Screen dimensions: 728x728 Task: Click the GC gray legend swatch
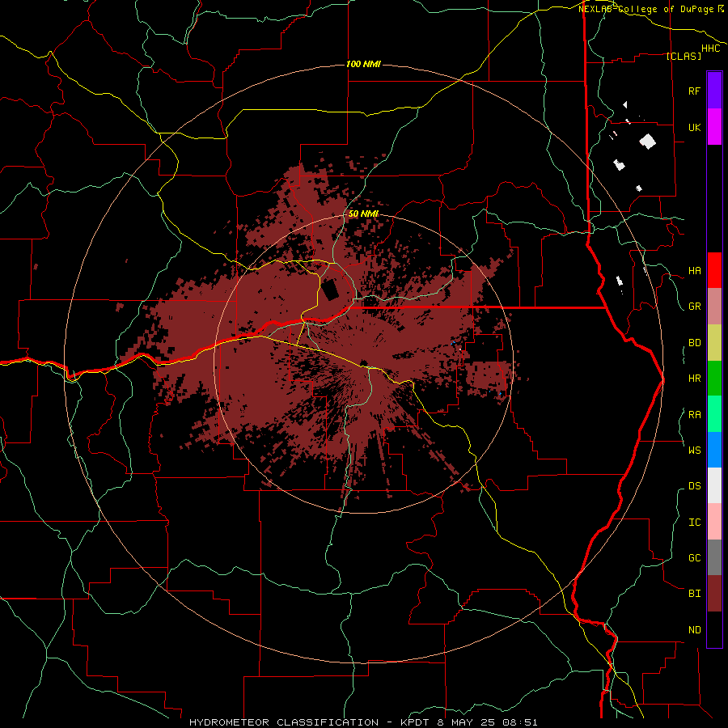(714, 557)
